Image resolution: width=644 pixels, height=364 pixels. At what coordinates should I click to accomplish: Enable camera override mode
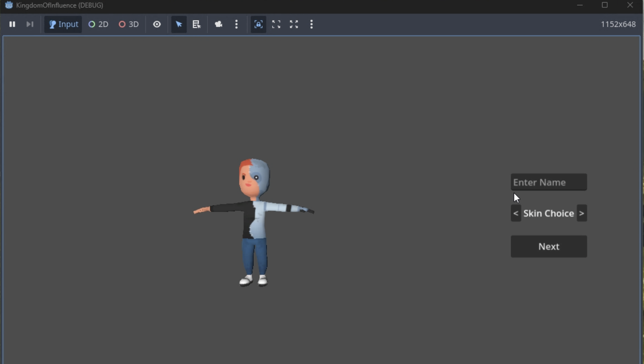click(x=218, y=24)
